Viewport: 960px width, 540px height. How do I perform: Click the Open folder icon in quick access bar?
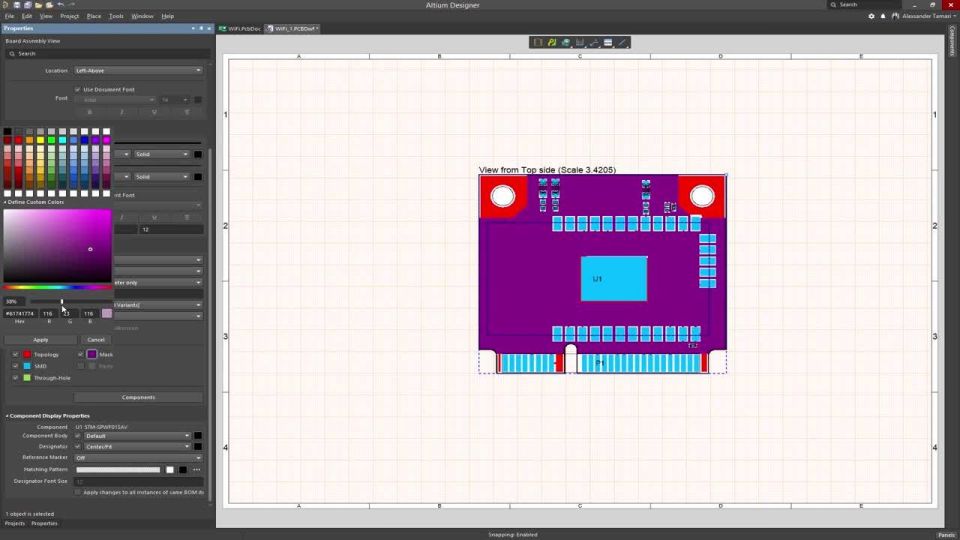(x=38, y=5)
